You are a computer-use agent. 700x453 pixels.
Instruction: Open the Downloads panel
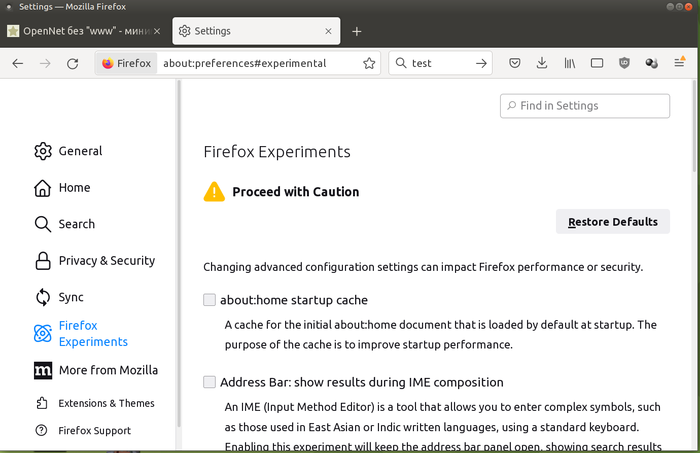pyautogui.click(x=542, y=63)
